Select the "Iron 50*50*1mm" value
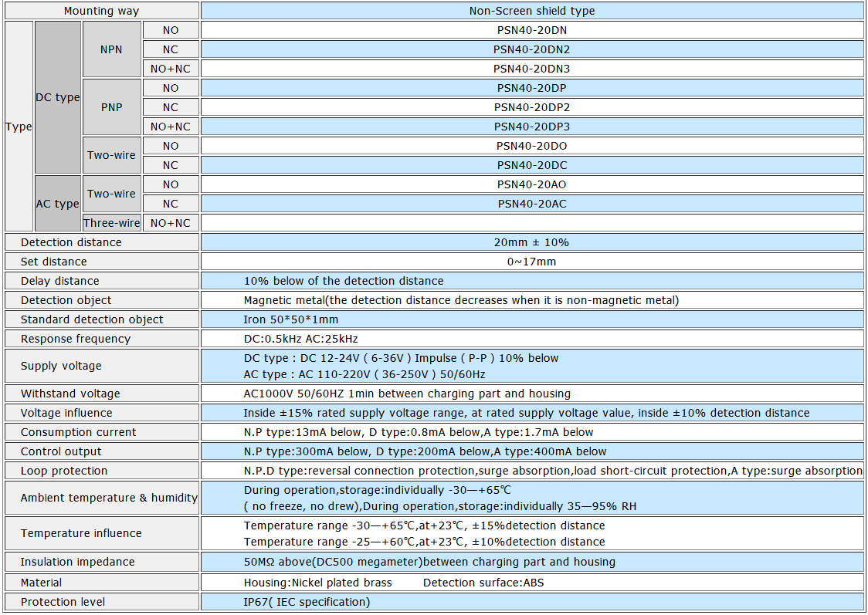Image resolution: width=868 pixels, height=615 pixels. point(291,319)
